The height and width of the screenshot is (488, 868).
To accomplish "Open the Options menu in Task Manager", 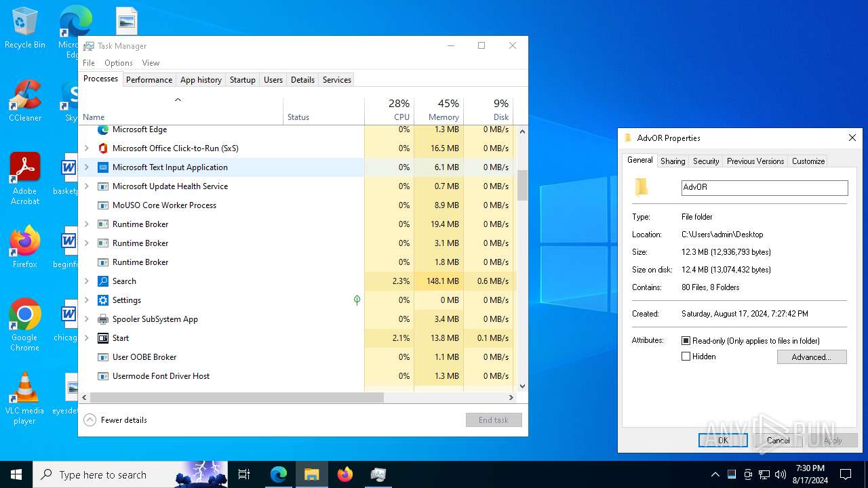I will point(119,63).
